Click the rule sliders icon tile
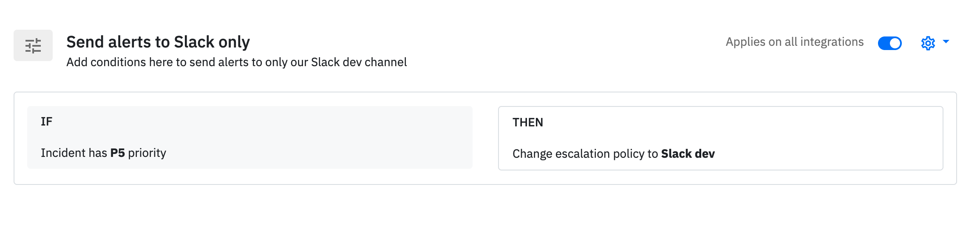 click(33, 45)
